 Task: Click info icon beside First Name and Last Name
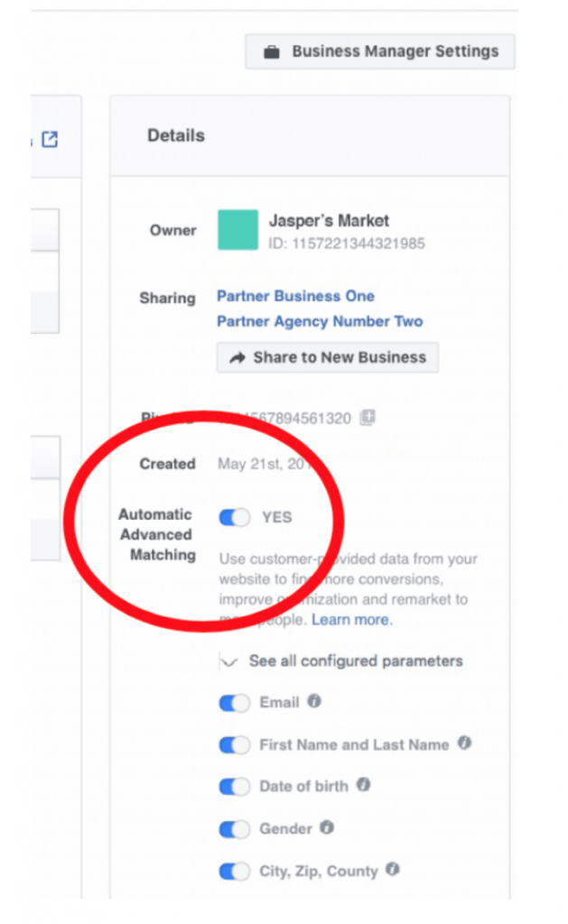[x=464, y=744]
